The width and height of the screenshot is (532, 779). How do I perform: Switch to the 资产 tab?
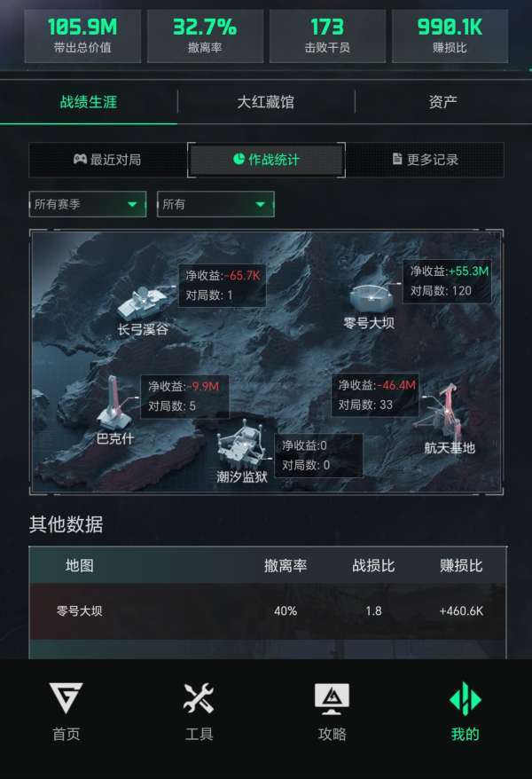pyautogui.click(x=442, y=102)
